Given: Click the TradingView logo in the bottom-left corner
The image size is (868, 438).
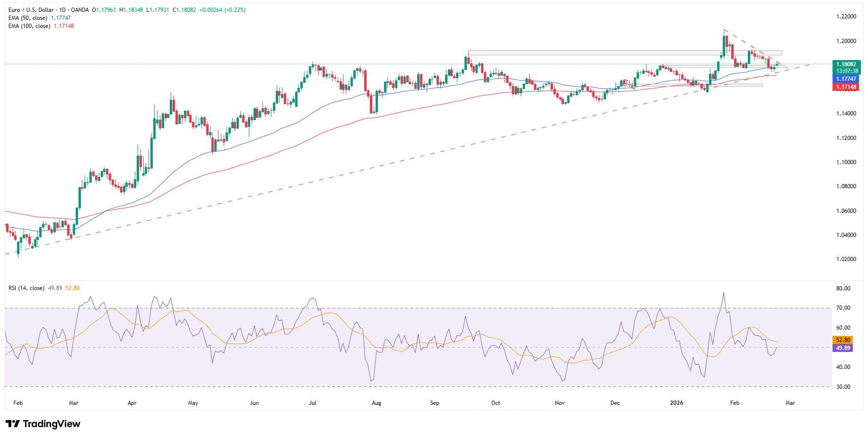Looking at the screenshot, I should pyautogui.click(x=43, y=424).
